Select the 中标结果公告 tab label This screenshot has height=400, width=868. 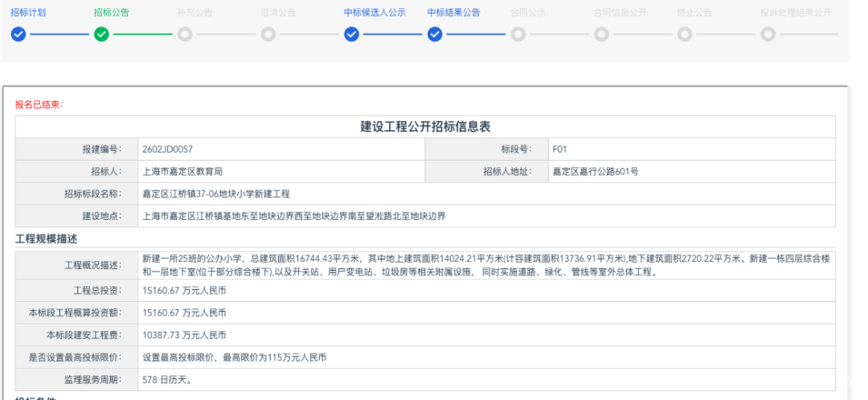click(453, 13)
